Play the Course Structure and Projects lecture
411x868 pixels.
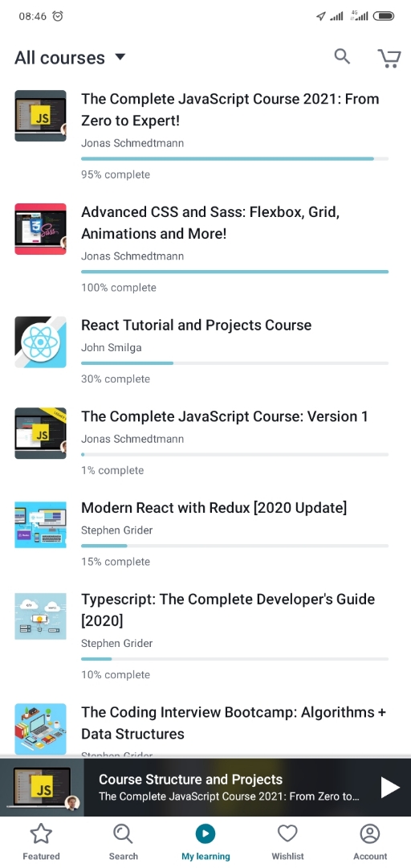pos(390,787)
